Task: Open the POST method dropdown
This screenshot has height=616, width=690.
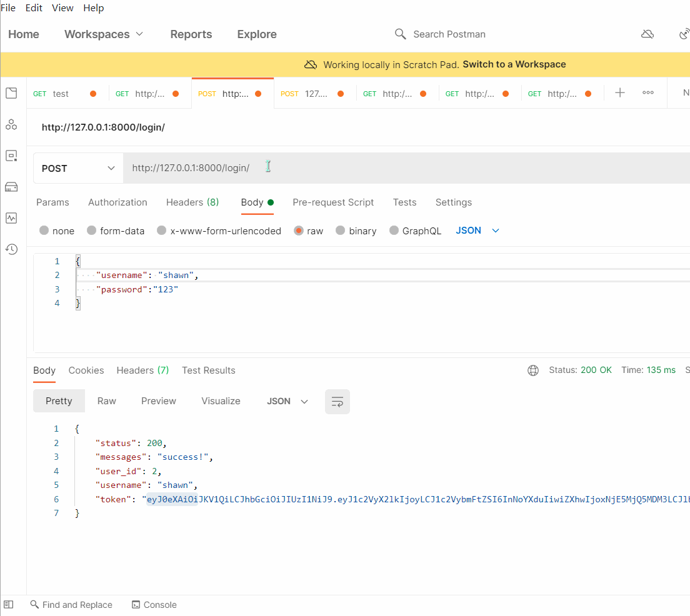Action: (x=78, y=169)
